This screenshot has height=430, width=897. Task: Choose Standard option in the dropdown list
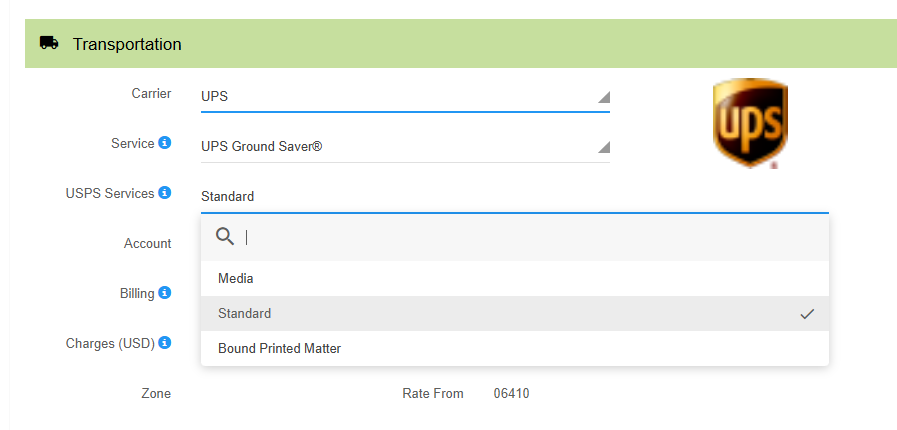514,313
